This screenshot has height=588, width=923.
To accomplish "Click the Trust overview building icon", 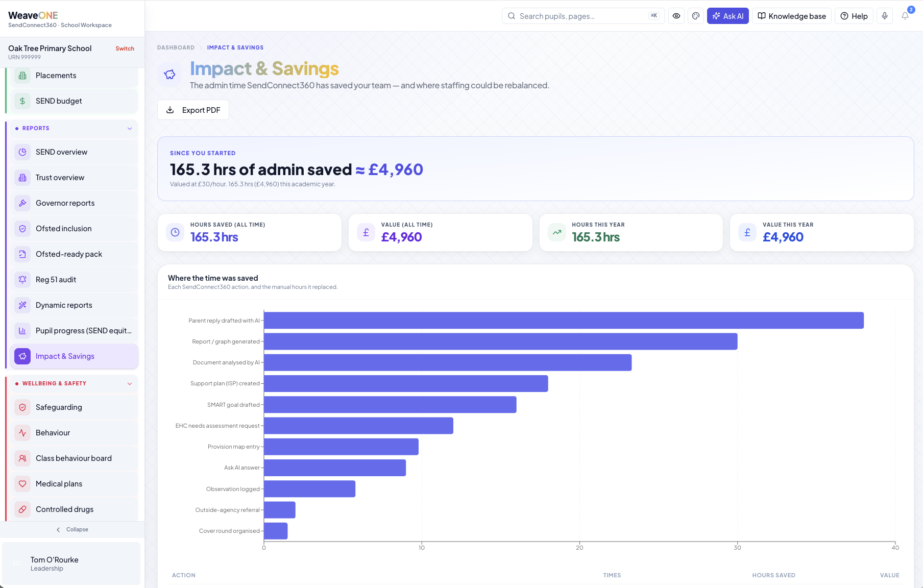I will [22, 178].
